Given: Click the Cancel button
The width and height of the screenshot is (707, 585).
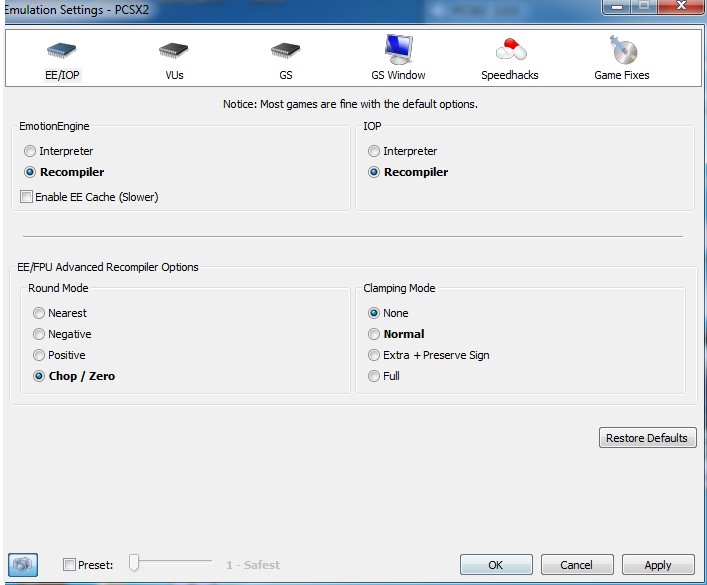Looking at the screenshot, I should [577, 565].
